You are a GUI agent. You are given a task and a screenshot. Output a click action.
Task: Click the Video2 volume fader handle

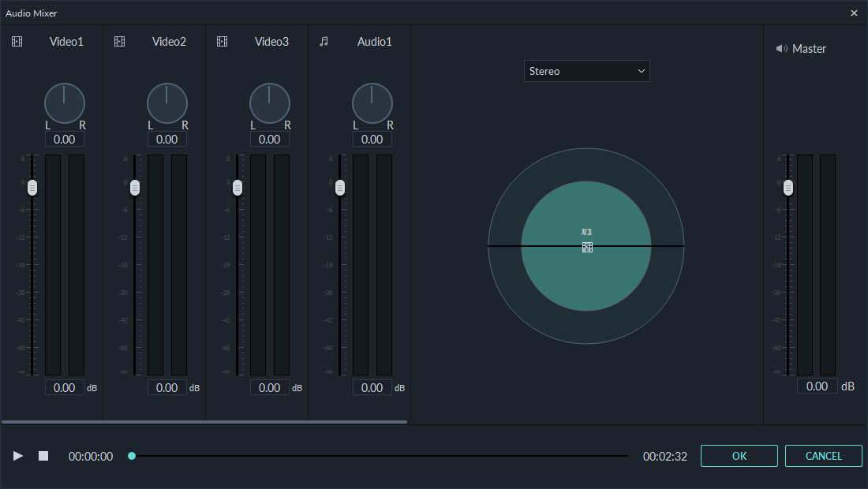135,188
